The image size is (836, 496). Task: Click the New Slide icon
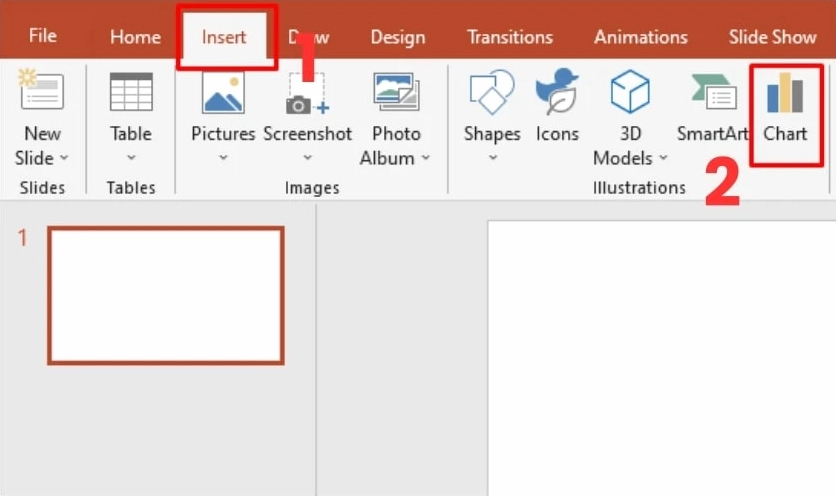[42, 91]
